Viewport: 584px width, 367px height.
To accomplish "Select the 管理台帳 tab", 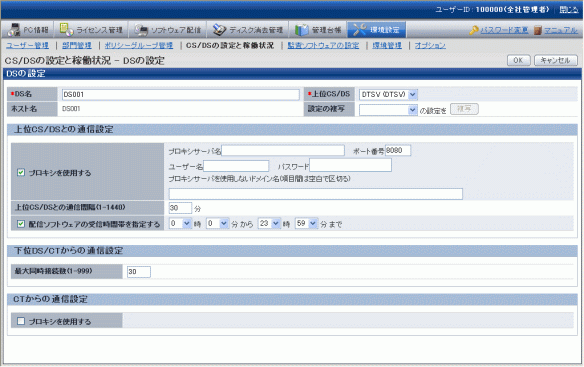I will pos(318,30).
